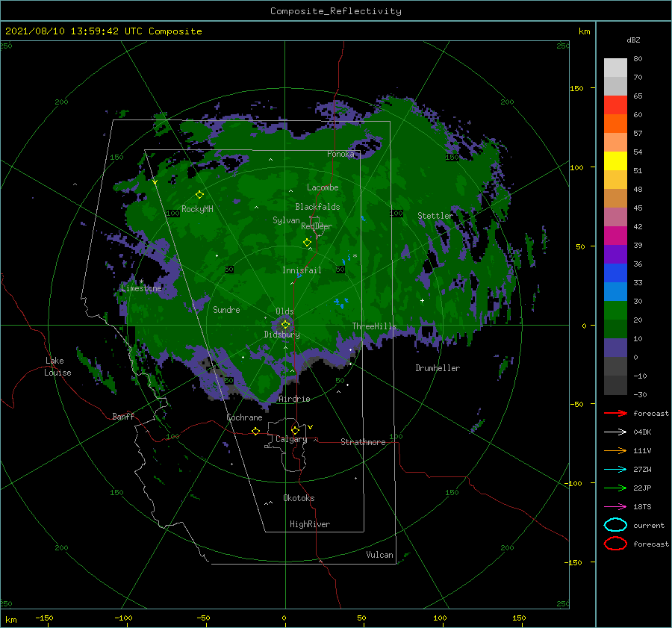Image resolution: width=672 pixels, height=628 pixels.
Task: Click the Strathmore town label
Action: [363, 442]
